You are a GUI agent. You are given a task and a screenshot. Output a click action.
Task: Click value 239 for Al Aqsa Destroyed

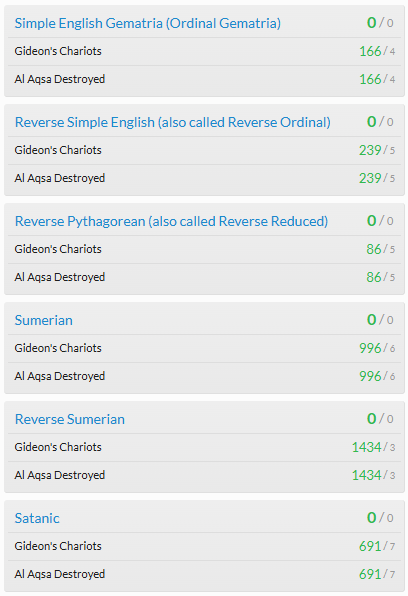(x=370, y=178)
